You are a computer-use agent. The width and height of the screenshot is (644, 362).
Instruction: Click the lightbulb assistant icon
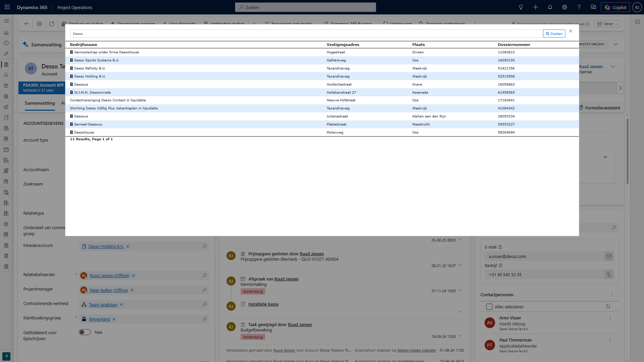point(521,7)
